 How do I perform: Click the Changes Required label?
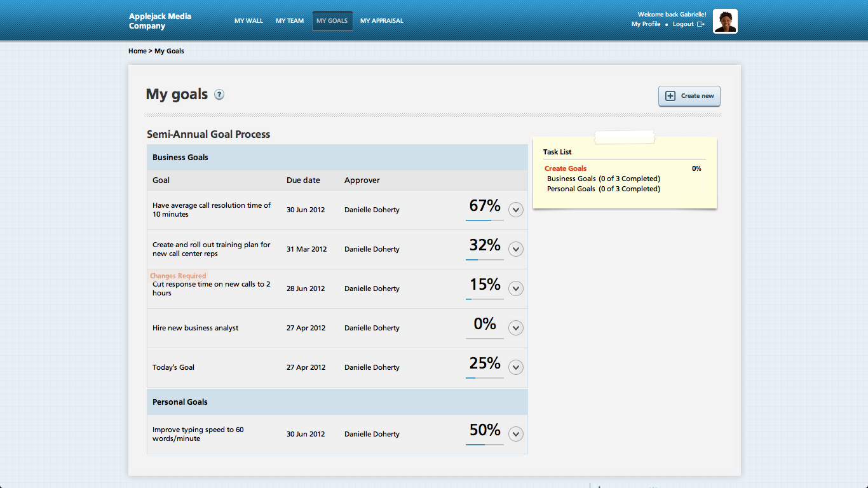pos(177,275)
